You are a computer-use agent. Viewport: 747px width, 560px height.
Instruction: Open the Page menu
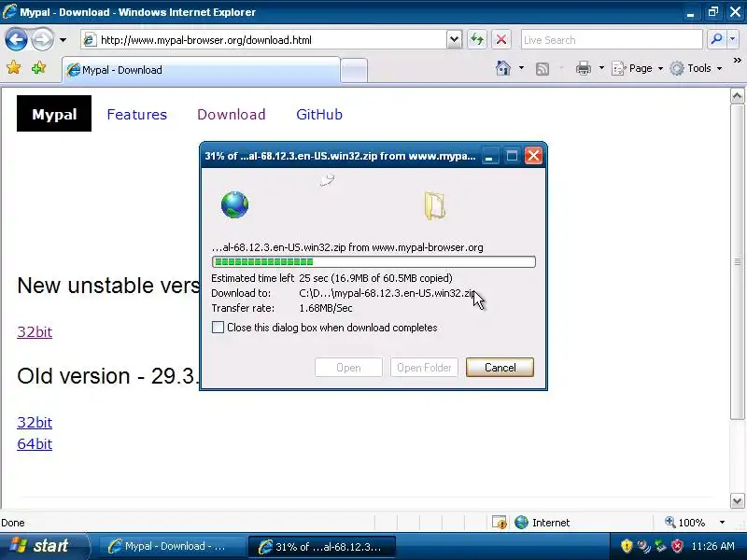637,68
